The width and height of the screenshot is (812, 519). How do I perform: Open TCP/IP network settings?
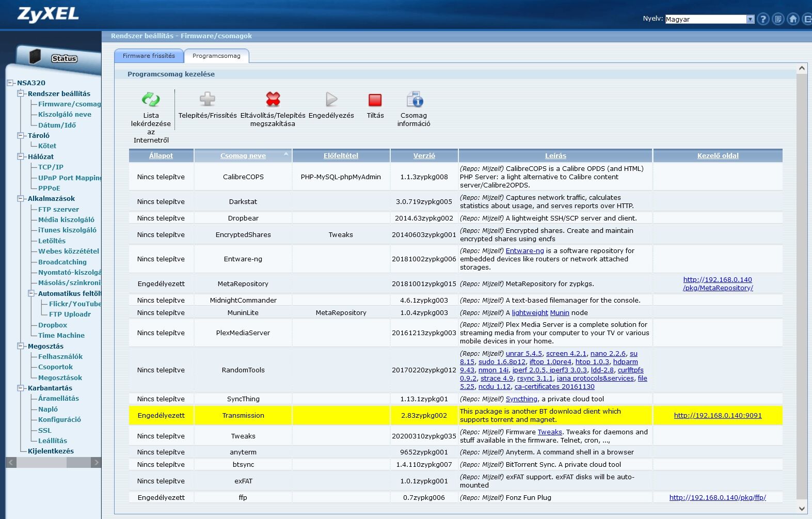pyautogui.click(x=51, y=167)
